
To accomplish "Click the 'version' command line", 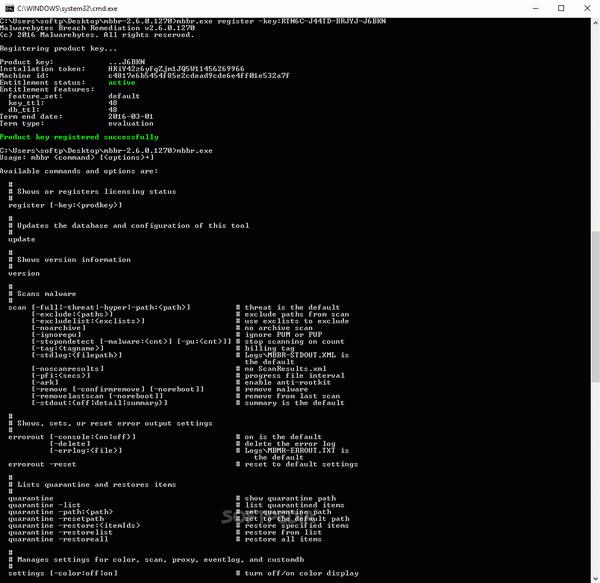I will tap(24, 274).
